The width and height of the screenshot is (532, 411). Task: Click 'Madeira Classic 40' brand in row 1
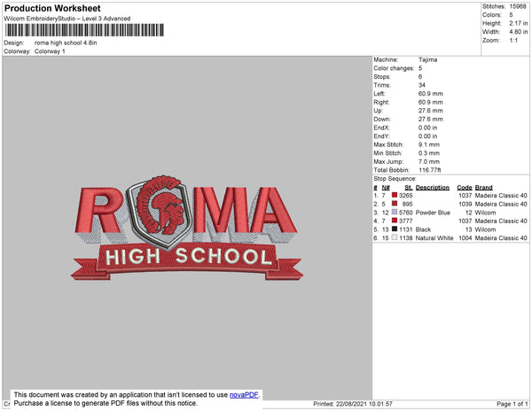coord(501,196)
